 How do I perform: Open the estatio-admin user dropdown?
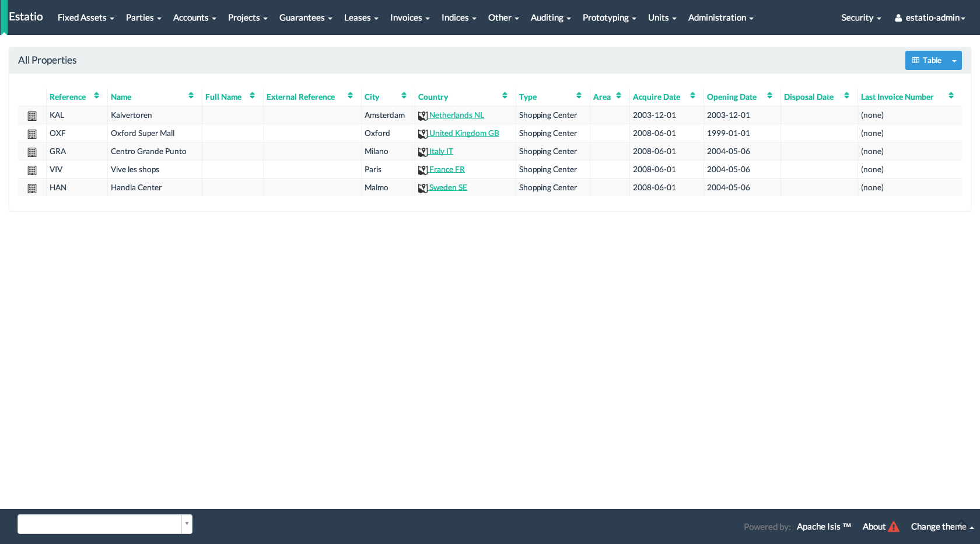930,18
